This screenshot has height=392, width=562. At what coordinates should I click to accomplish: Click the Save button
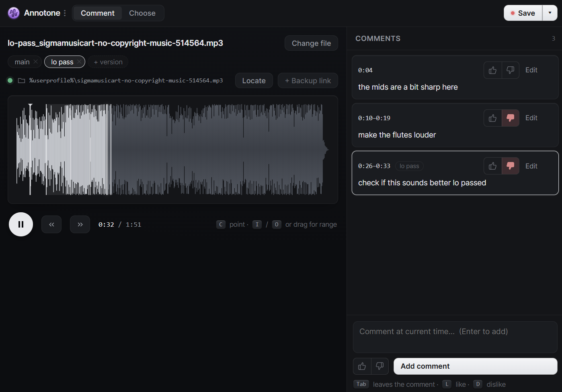(523, 13)
